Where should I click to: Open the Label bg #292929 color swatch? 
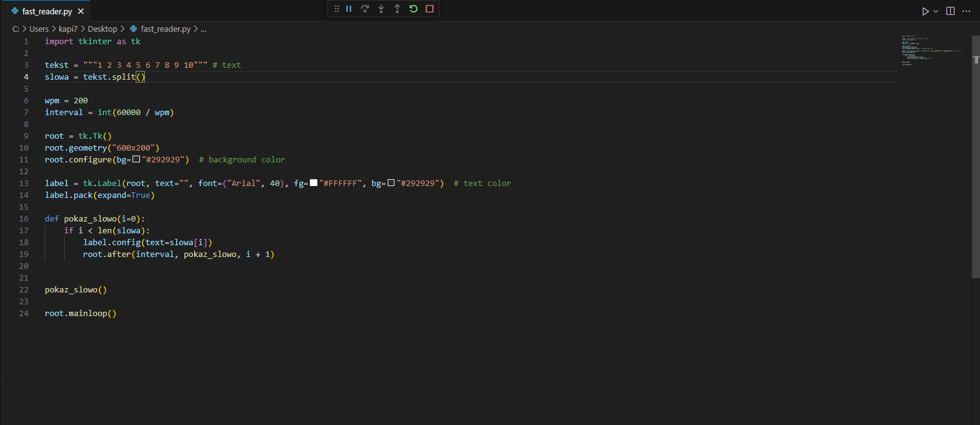(391, 183)
